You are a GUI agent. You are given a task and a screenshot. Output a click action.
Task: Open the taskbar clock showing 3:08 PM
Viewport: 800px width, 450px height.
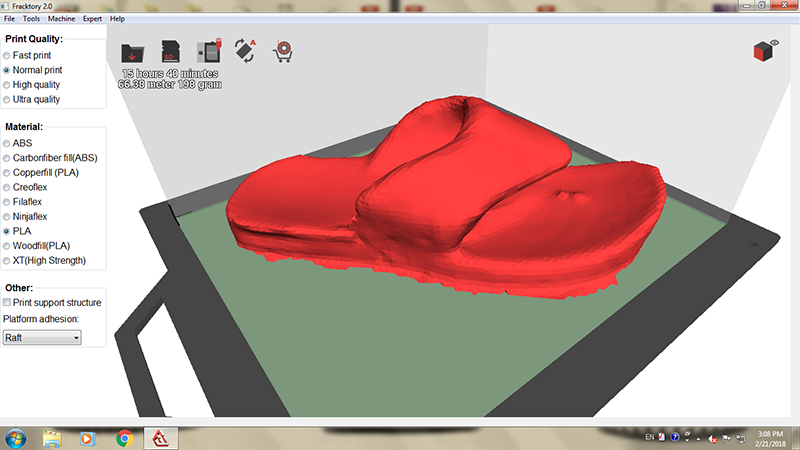click(x=770, y=439)
